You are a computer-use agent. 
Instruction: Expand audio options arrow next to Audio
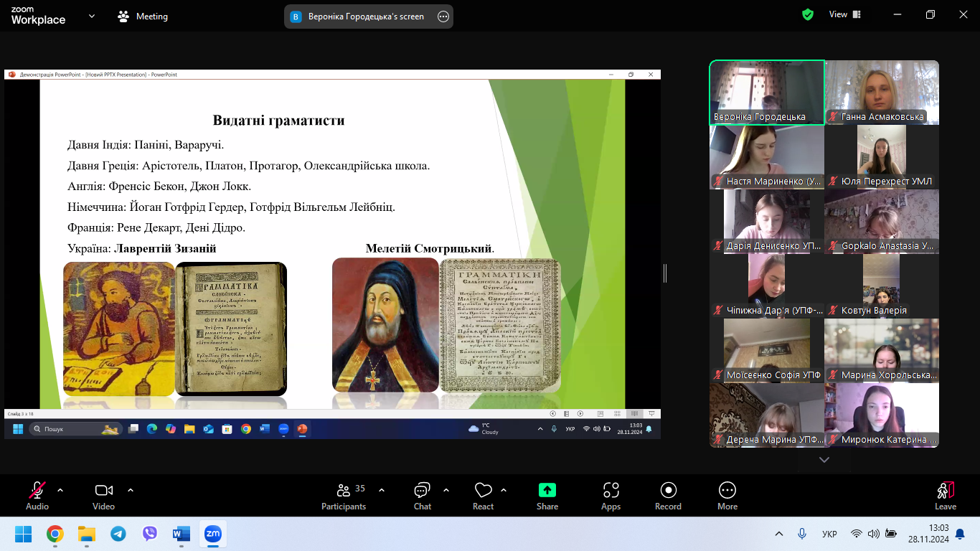pos(60,490)
